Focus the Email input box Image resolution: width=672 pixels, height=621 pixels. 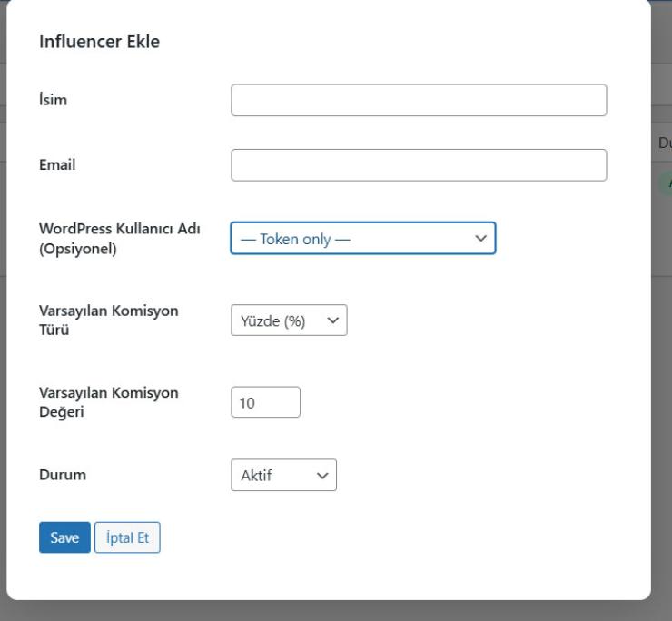pyautogui.click(x=419, y=165)
